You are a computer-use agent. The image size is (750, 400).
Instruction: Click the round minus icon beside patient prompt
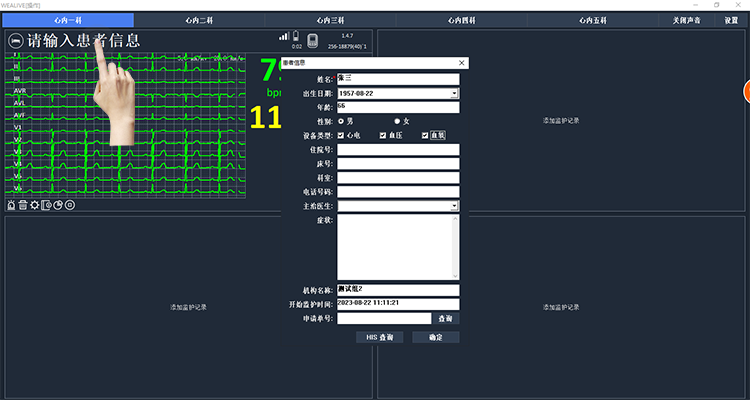pyautogui.click(x=15, y=41)
